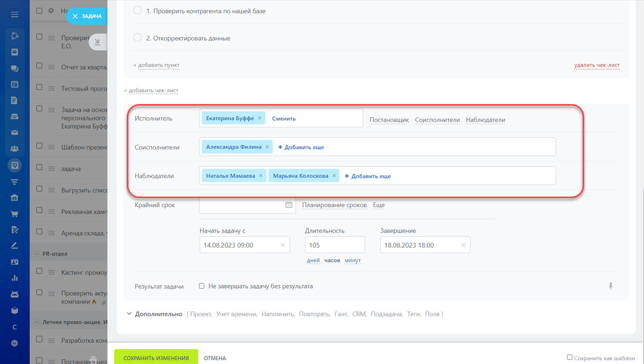Close the ЗАДАЧА slider panel
Viewport: 644px width, 364px height.
(75, 16)
